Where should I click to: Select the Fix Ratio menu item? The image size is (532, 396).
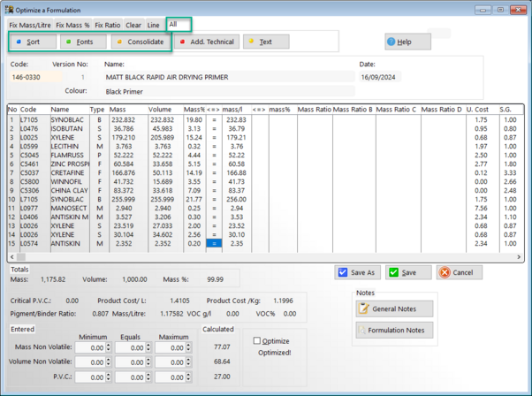(108, 25)
